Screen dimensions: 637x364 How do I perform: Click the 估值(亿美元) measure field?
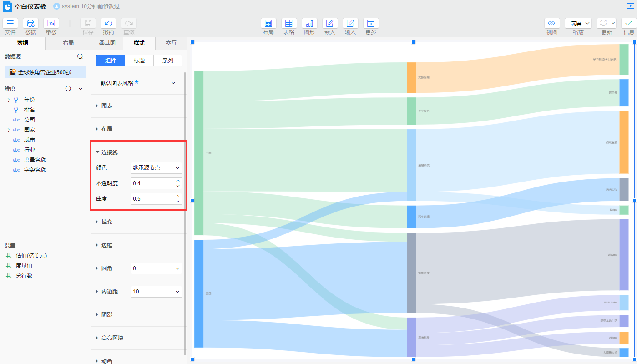coord(31,256)
